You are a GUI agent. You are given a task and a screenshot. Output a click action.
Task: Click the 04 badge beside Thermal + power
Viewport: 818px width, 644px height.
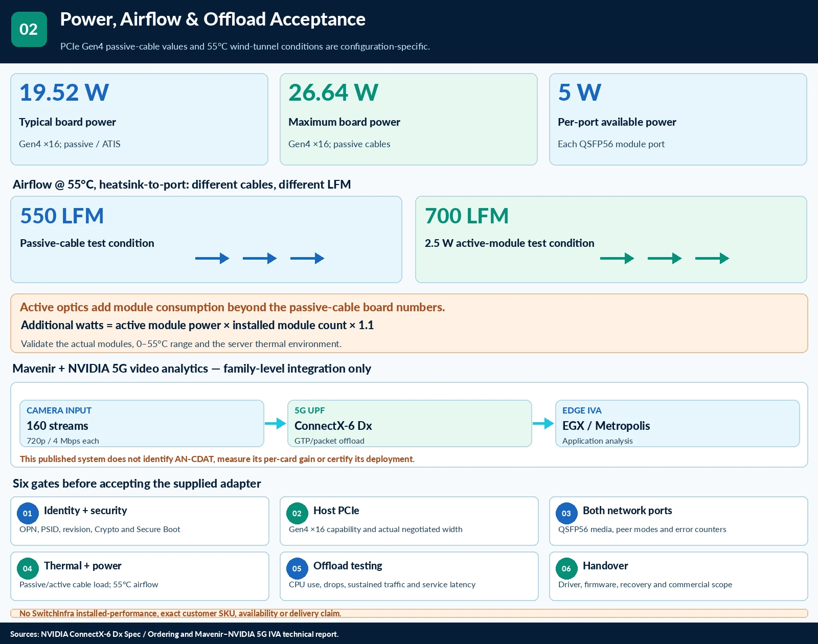tap(28, 568)
